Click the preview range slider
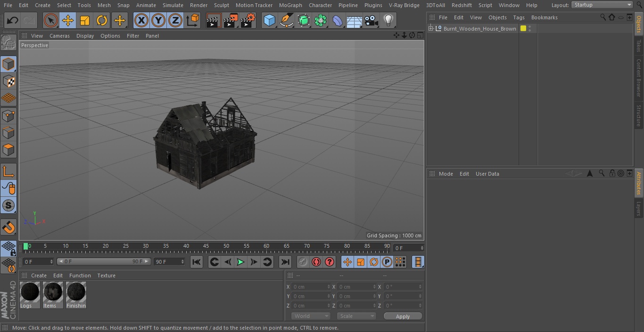Image resolution: width=644 pixels, height=332 pixels. (x=104, y=261)
